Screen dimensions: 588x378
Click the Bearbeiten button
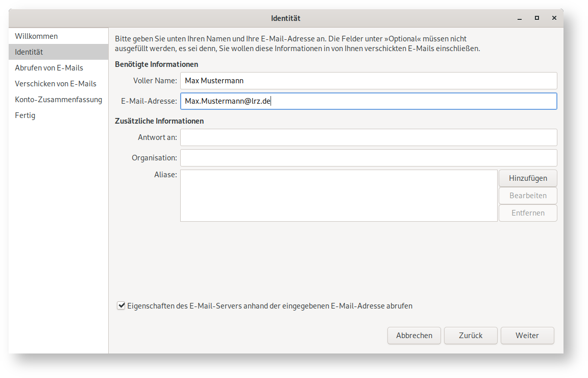[528, 196]
